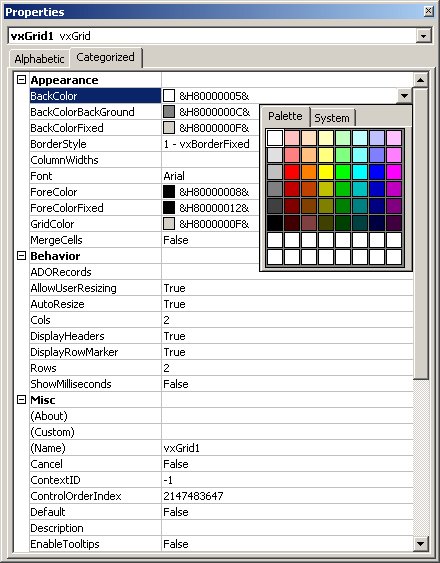Image resolution: width=440 pixels, height=563 pixels.
Task: Click the ShowMilliseconds False value
Action: click(176, 384)
